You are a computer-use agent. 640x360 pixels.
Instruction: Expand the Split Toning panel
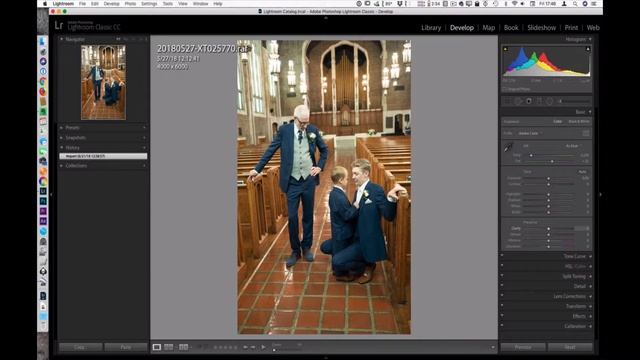tap(590, 276)
